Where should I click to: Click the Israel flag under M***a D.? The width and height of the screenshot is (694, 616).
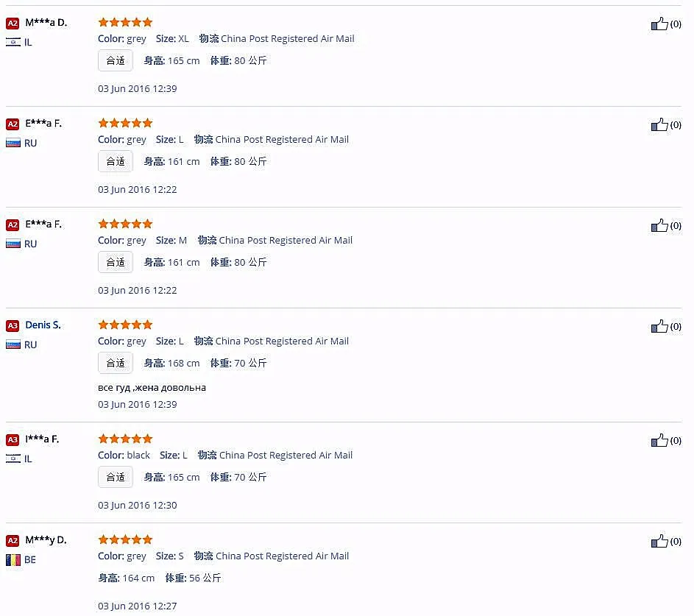tap(13, 43)
